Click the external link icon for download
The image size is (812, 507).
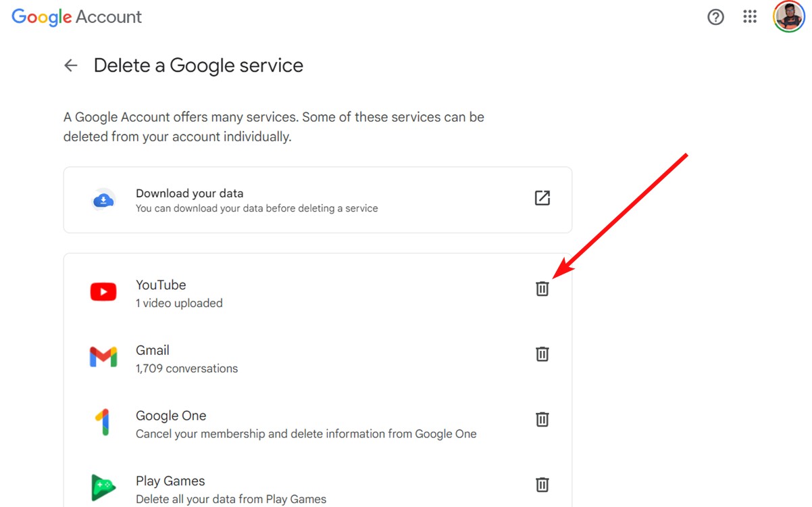[x=542, y=198]
